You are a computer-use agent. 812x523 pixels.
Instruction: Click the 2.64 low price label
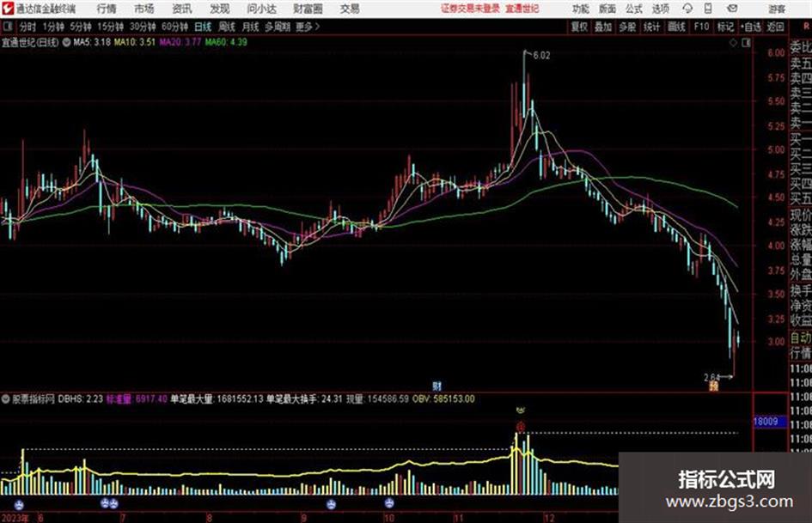(712, 377)
